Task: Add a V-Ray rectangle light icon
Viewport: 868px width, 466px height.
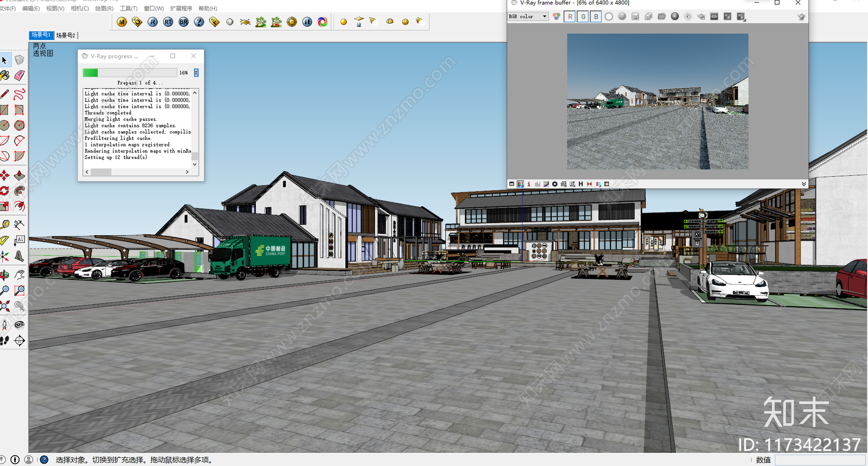Action: click(x=359, y=22)
